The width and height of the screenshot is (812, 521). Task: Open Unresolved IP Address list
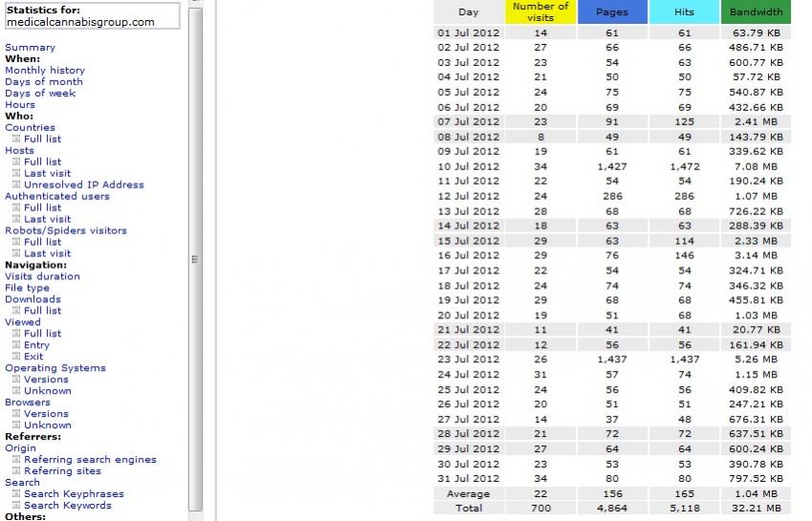[x=84, y=185]
